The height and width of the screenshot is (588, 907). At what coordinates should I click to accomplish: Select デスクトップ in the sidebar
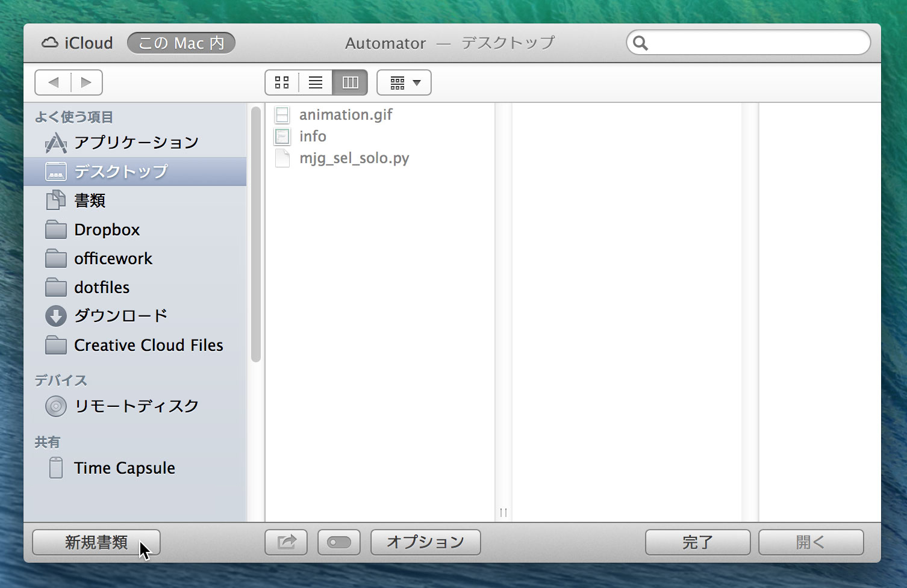[135, 172]
